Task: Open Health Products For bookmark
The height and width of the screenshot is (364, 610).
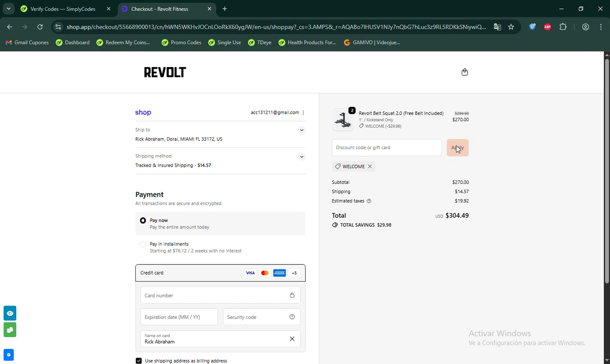Action: click(x=307, y=42)
